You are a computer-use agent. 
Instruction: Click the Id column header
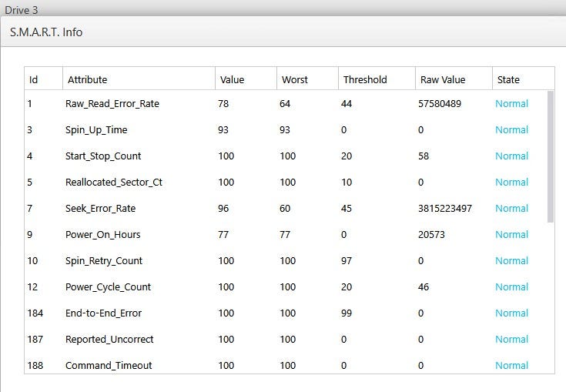pyautogui.click(x=34, y=79)
